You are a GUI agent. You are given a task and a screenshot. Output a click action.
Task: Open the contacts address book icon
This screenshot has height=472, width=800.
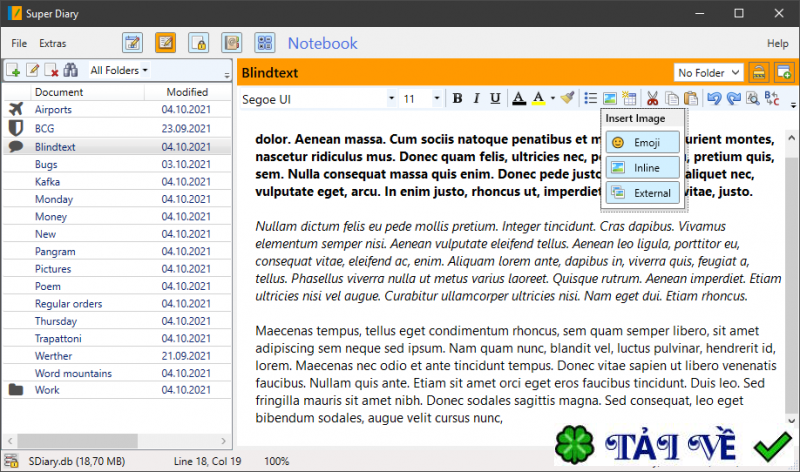click(x=232, y=43)
